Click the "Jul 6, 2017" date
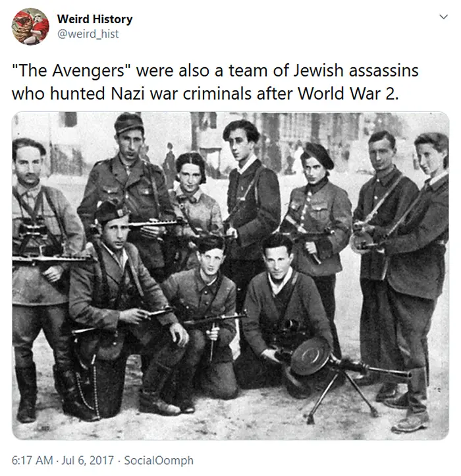461x476 pixels. tap(88, 460)
